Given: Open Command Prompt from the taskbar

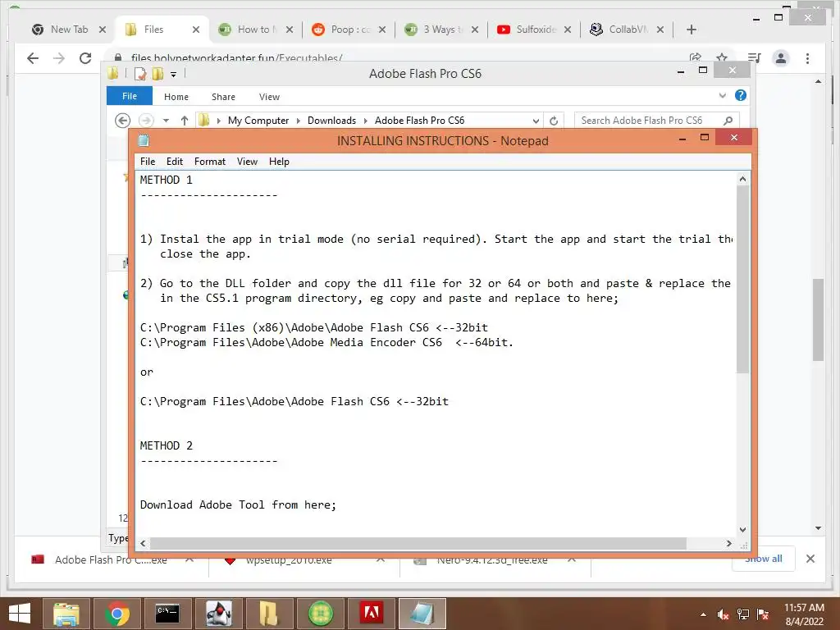Looking at the screenshot, I should click(167, 614).
